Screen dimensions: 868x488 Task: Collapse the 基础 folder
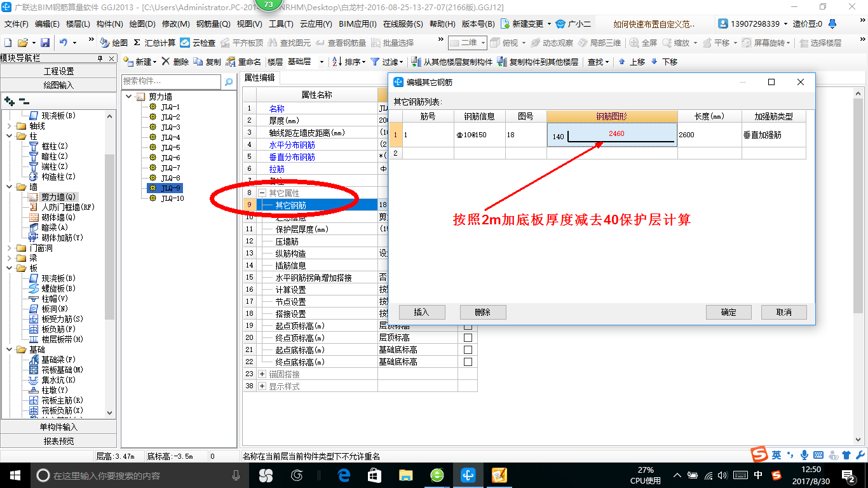tap(9, 349)
